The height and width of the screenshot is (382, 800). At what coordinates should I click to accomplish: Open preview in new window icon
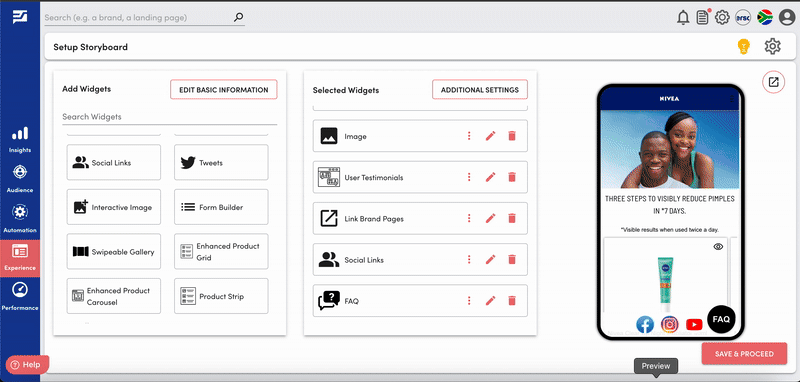[x=773, y=82]
